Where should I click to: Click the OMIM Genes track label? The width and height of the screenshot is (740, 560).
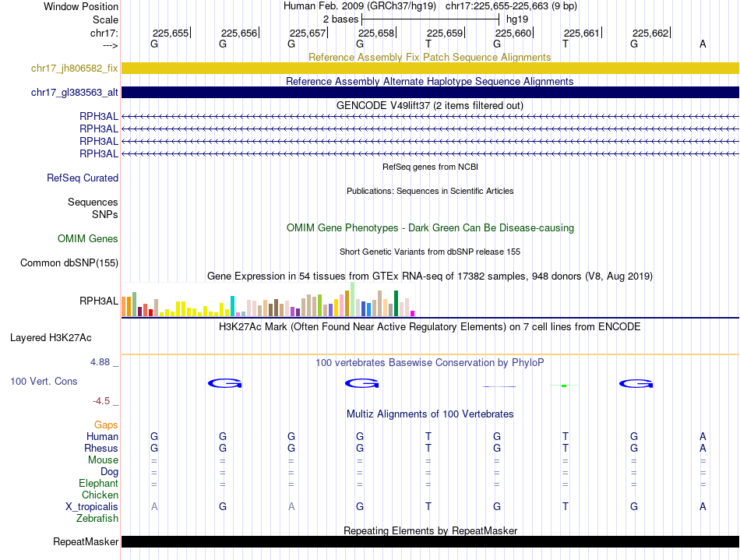click(x=87, y=238)
